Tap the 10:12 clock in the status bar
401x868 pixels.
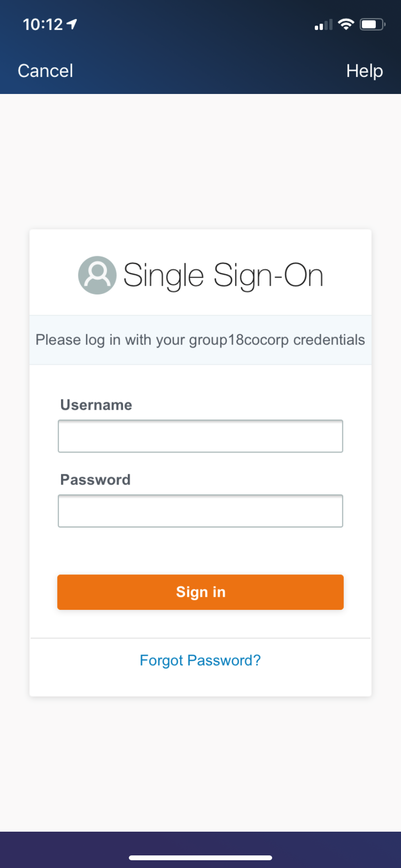point(43,24)
